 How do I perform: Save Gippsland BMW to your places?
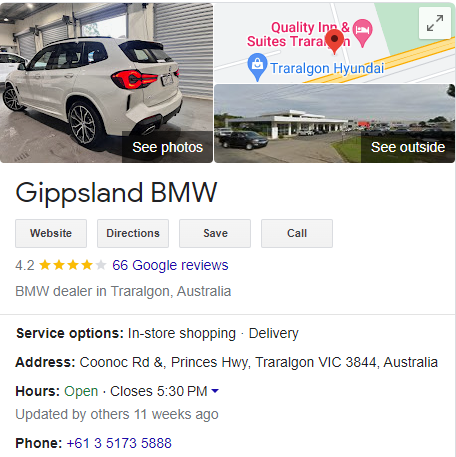pos(215,233)
